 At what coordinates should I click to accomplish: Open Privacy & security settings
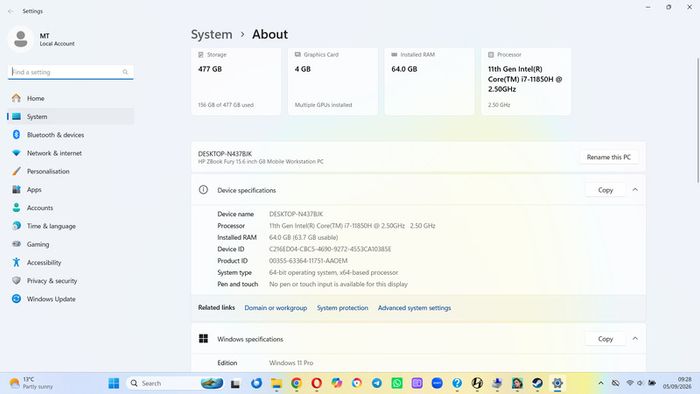71,281
